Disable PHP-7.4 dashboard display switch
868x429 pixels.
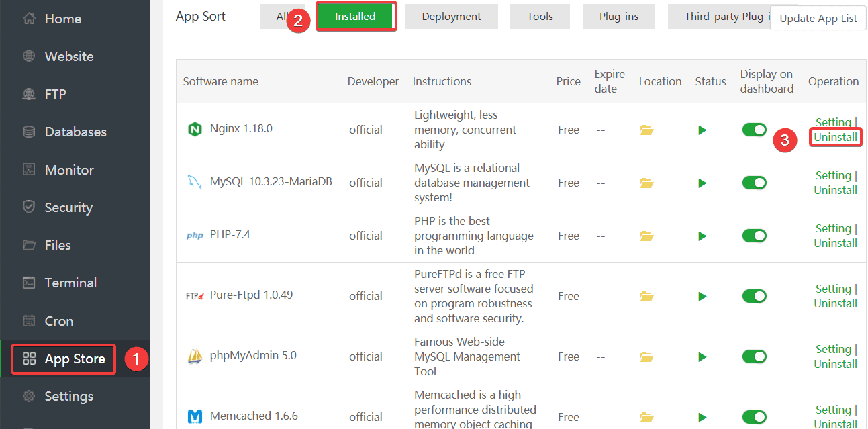754,236
